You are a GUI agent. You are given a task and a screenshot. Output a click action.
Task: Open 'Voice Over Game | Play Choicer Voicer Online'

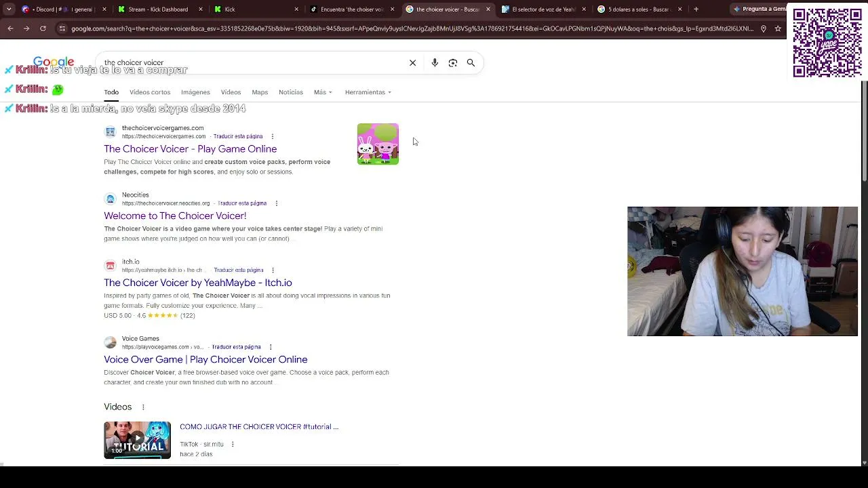coord(205,360)
